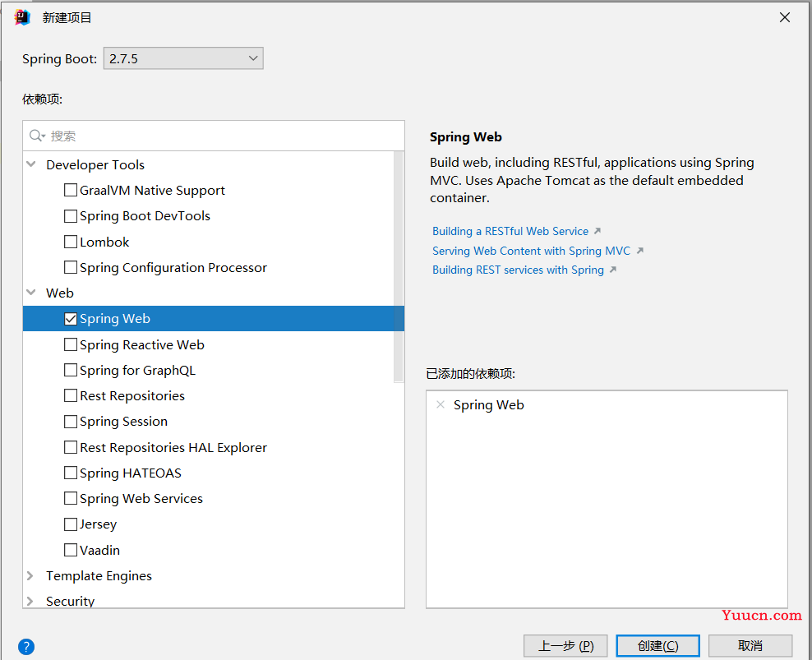The height and width of the screenshot is (660, 812).
Task: Enable the Jersey checkbox
Action: coord(71,524)
